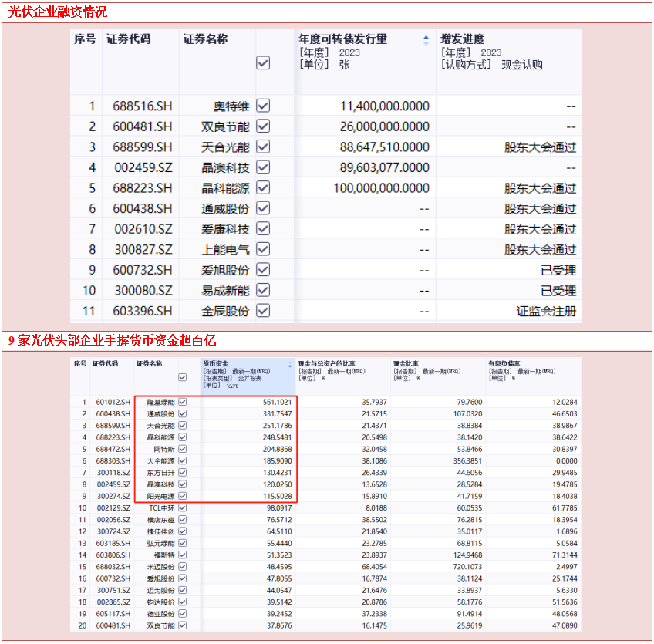654x644 pixels.
Task: Click the value 100,000,000.0000
Action: coord(381,187)
